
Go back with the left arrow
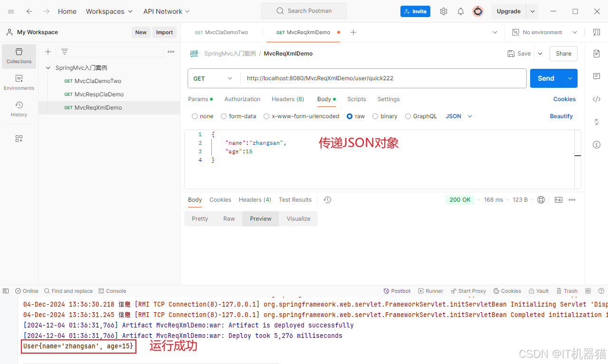[29, 11]
